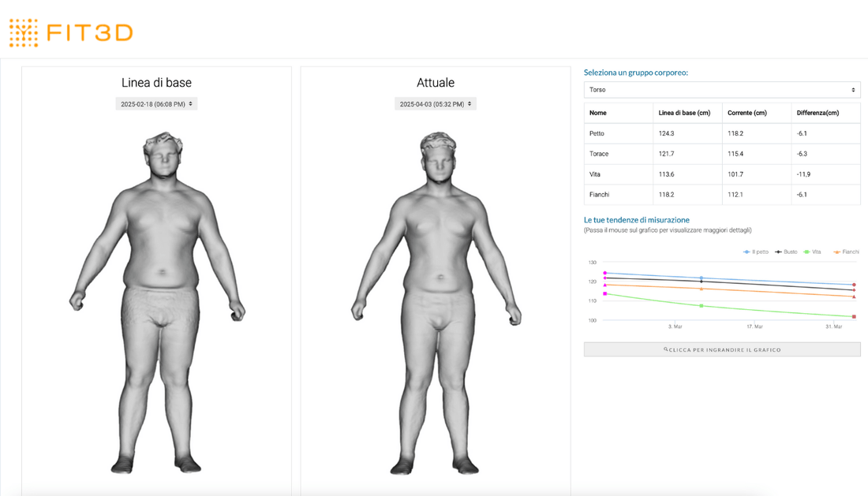Open the Attuale scan date dropdown
Viewport: 868px width, 496px height.
[436, 104]
